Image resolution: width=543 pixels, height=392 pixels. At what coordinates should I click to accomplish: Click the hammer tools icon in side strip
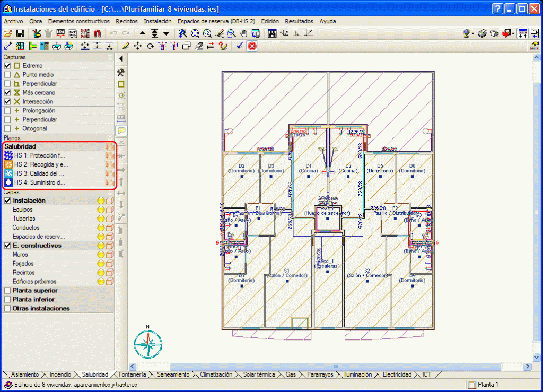(x=121, y=72)
